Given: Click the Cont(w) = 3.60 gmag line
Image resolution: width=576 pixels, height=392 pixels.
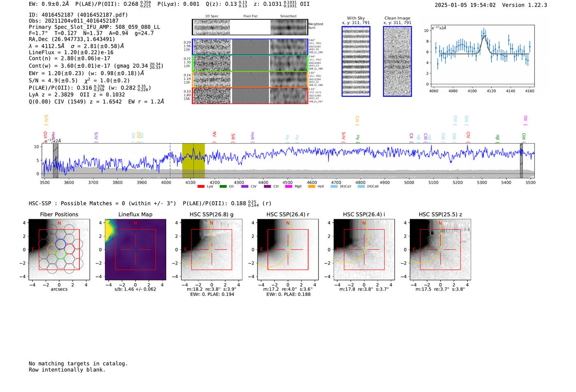Looking at the screenshot, I should [x=96, y=66].
